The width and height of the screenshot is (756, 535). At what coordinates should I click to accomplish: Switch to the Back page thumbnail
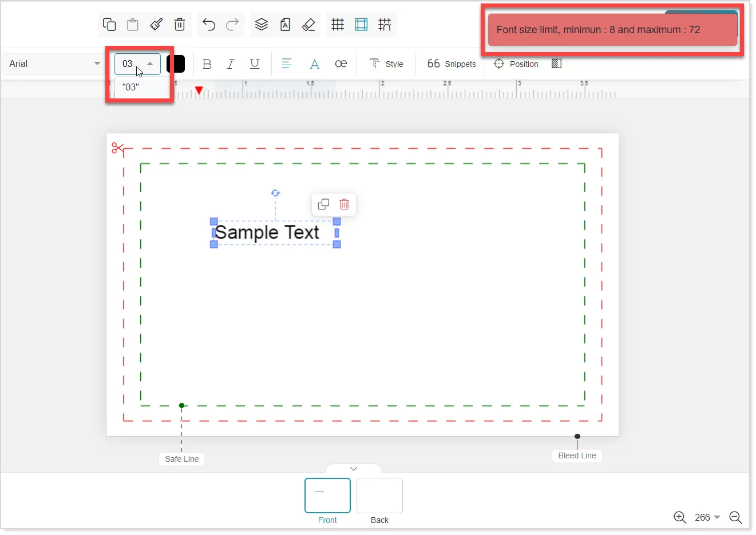point(379,496)
